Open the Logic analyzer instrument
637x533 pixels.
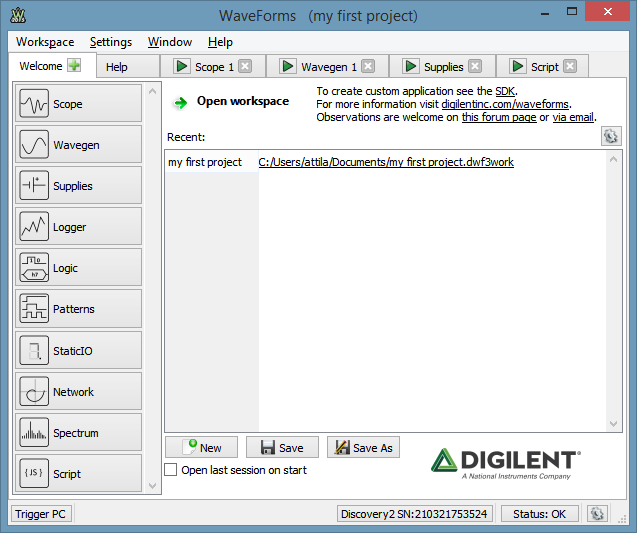point(78,268)
